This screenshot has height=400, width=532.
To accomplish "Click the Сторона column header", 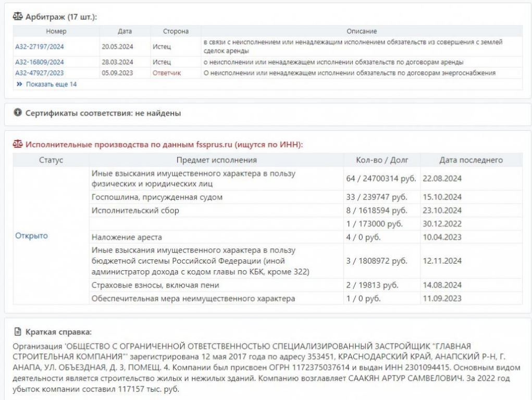I will [x=176, y=31].
